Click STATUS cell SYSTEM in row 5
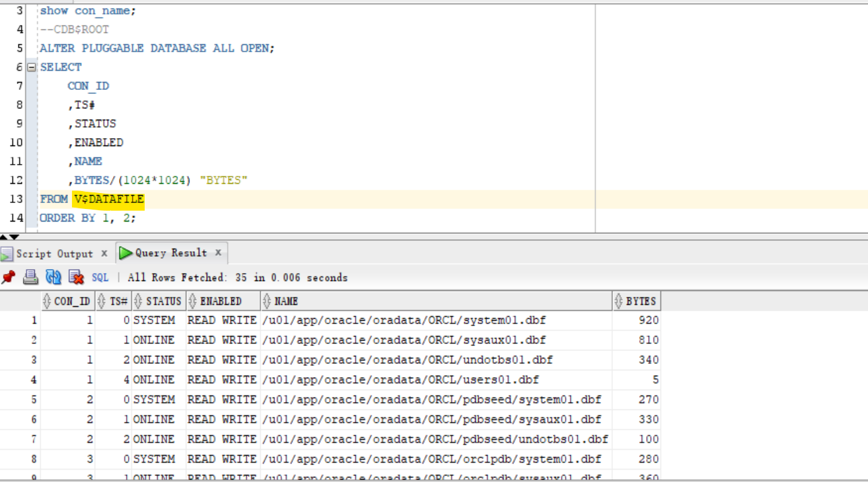 159,399
